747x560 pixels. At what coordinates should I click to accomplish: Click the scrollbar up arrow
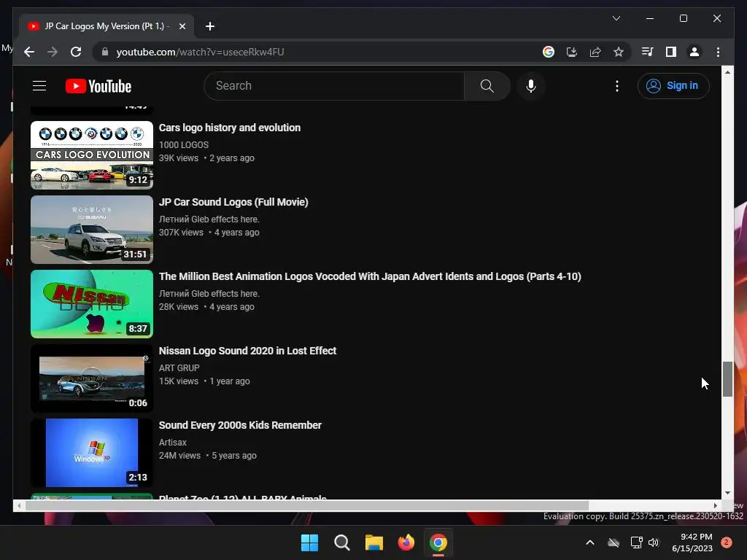point(727,72)
